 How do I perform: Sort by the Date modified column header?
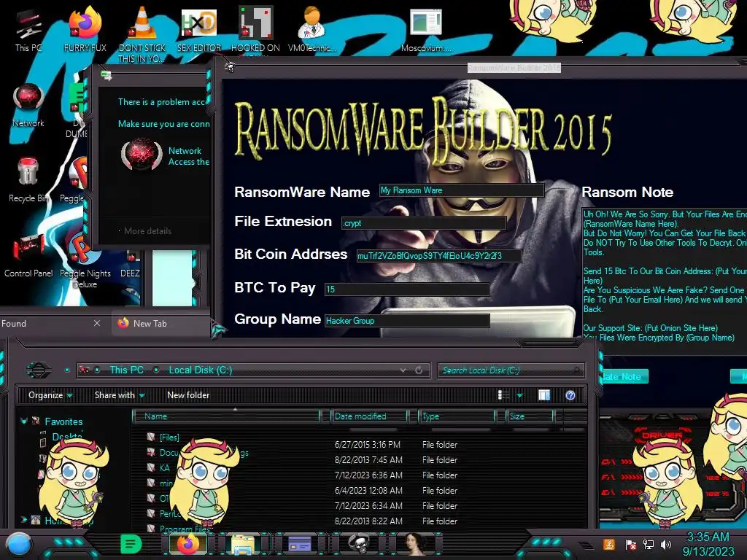coord(369,416)
